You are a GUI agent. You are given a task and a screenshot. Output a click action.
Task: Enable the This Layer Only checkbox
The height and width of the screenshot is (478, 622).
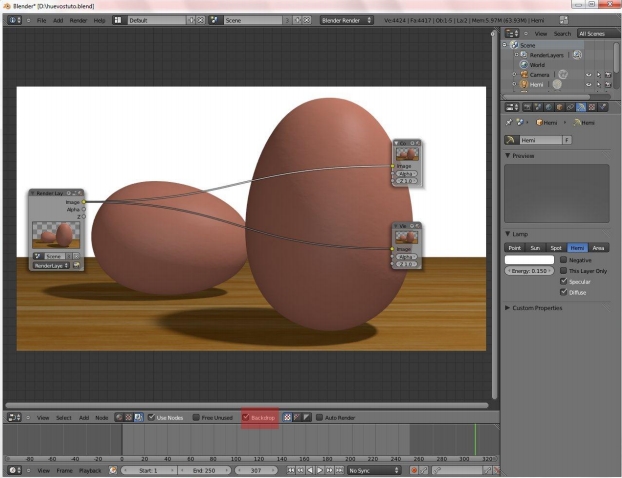(563, 271)
